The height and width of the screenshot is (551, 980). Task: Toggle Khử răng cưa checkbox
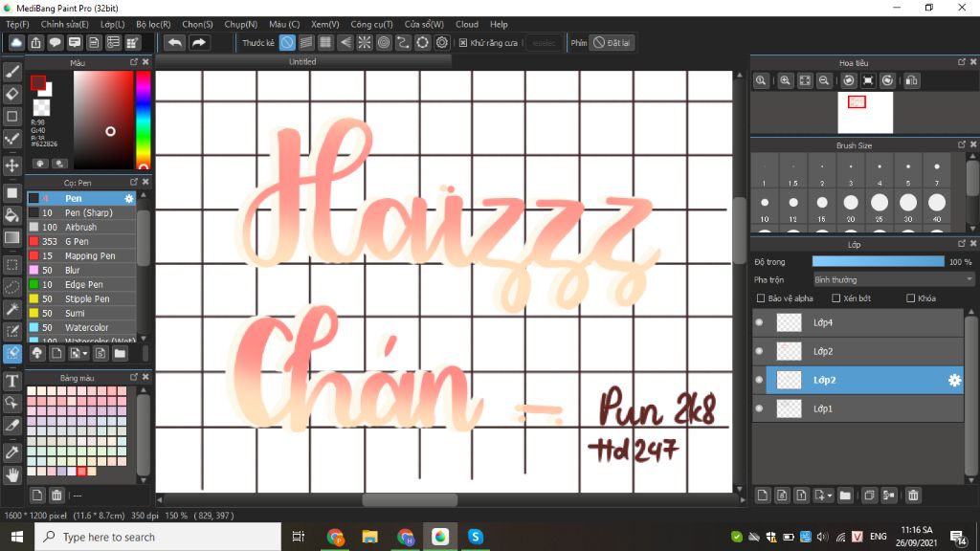pyautogui.click(x=463, y=42)
